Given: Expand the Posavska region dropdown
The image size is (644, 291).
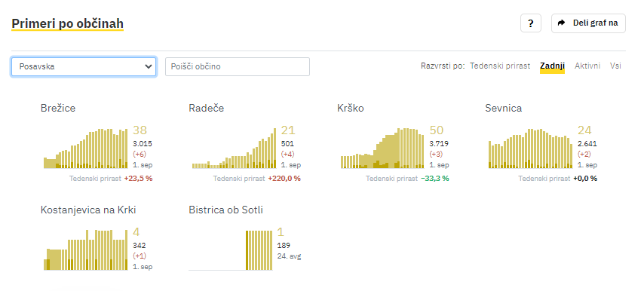Looking at the screenshot, I should 84,66.
